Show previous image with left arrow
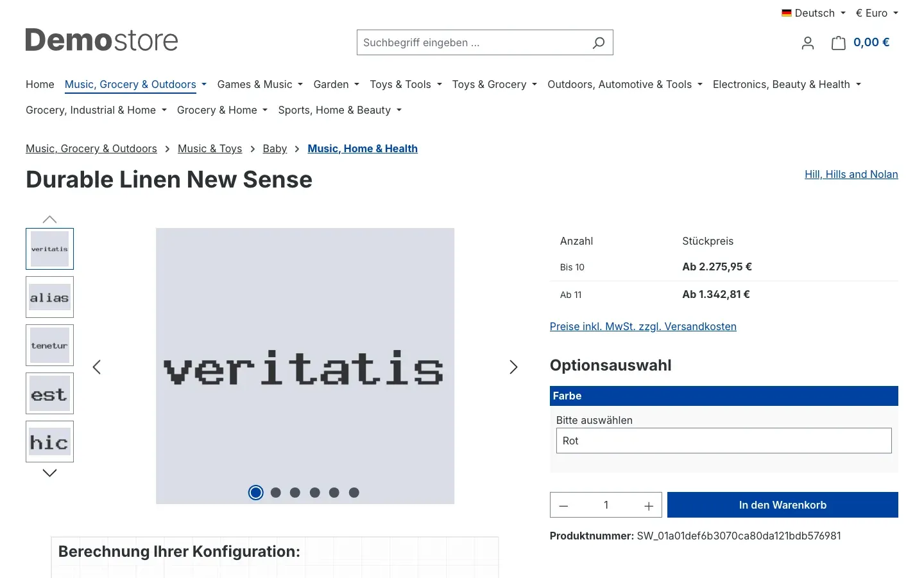 97,367
